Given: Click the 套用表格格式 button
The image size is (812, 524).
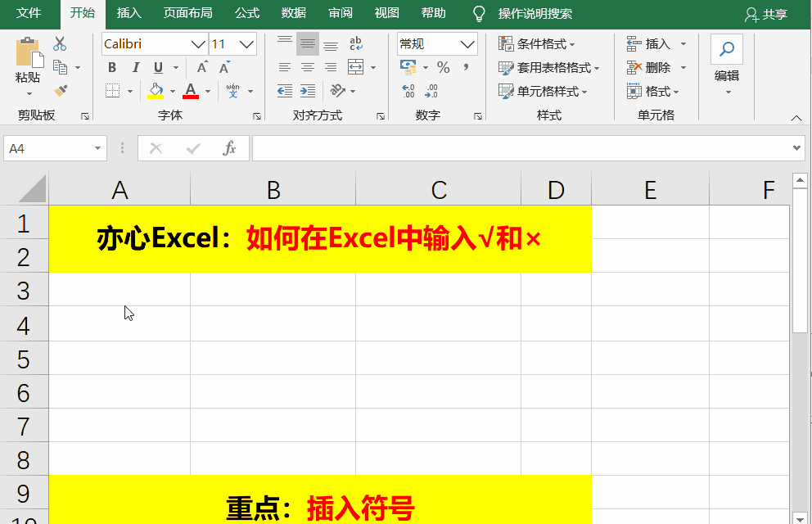Looking at the screenshot, I should click(553, 66).
